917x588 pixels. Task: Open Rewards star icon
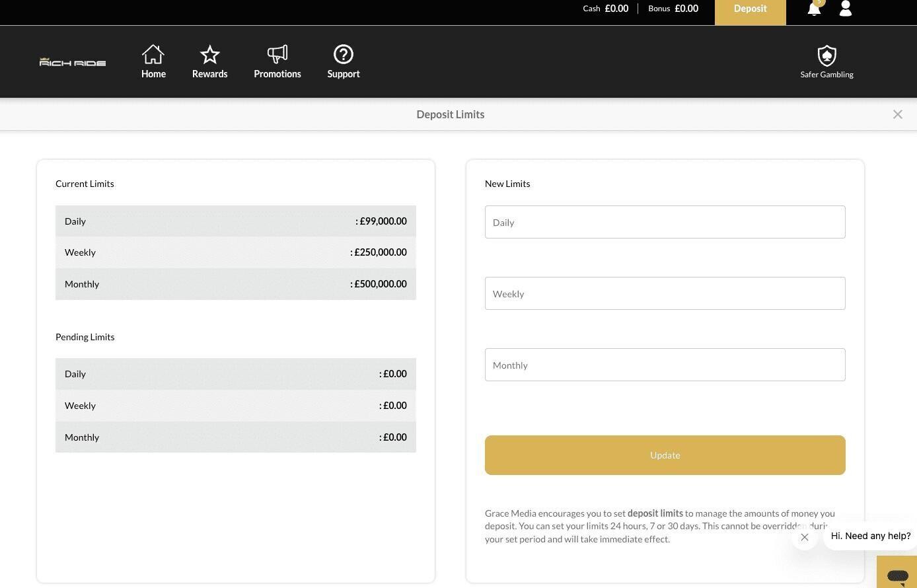click(x=209, y=55)
